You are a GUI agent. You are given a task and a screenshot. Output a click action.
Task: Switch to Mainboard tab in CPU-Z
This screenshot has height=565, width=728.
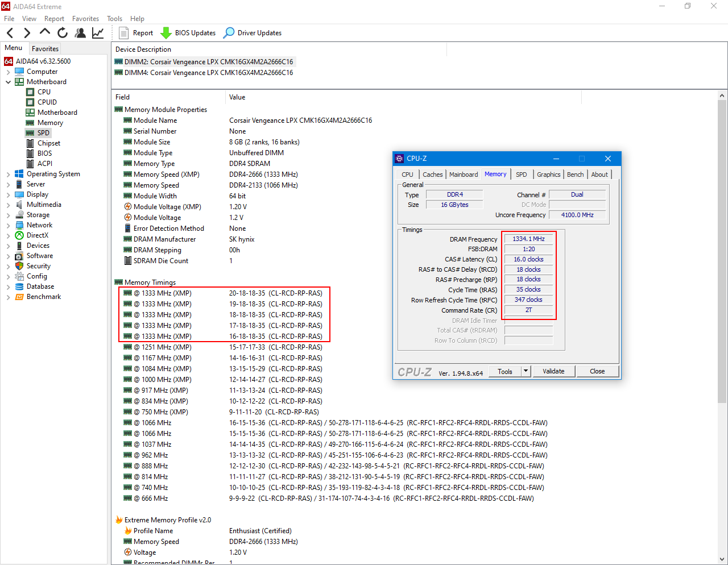click(464, 175)
